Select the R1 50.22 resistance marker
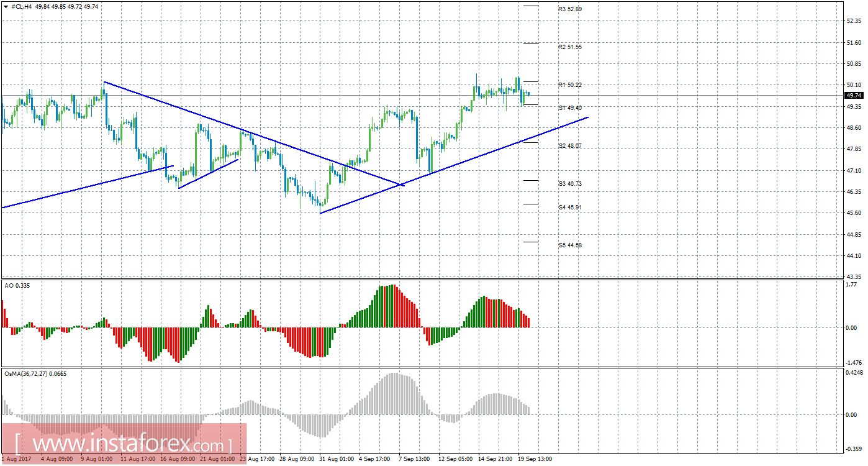 point(570,85)
